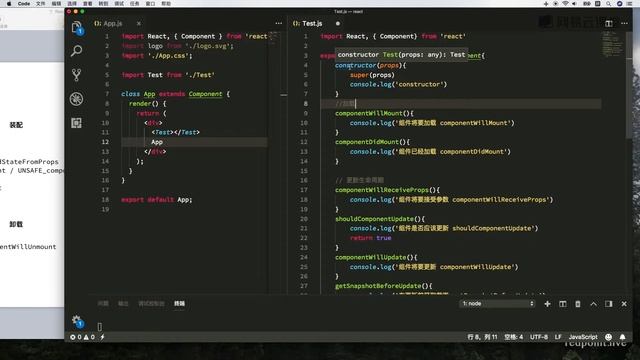Click the 装配 heading in the background window
Viewport: 640px width, 360px height.
(x=16, y=125)
